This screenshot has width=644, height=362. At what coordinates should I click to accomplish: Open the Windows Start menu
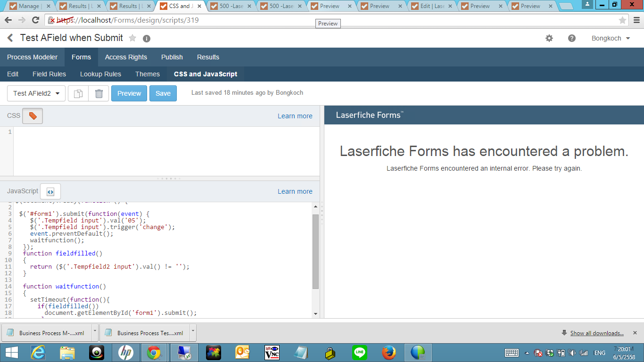[11, 353]
